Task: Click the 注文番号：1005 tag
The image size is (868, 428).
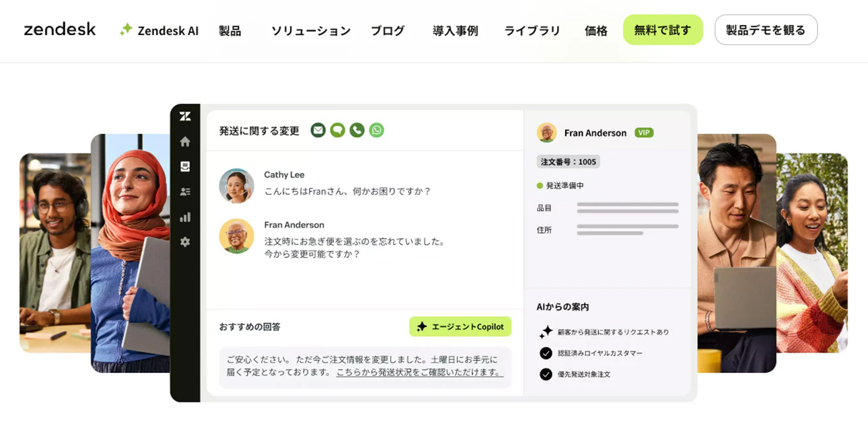Action: (569, 162)
